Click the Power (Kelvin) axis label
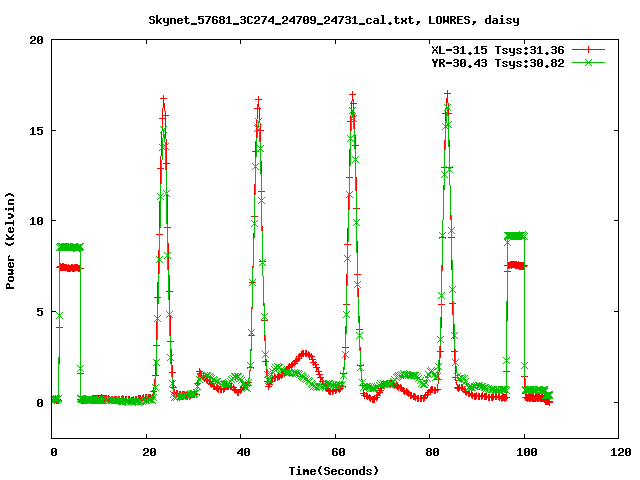 [10, 241]
